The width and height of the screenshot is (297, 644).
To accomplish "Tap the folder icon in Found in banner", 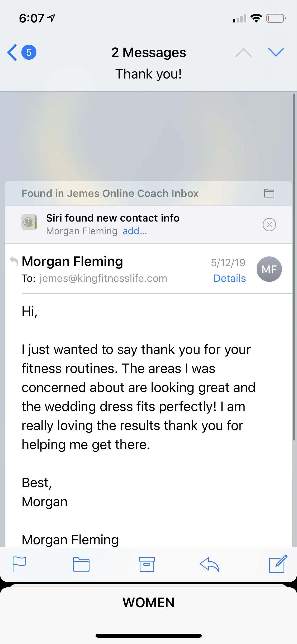I will coord(269,193).
